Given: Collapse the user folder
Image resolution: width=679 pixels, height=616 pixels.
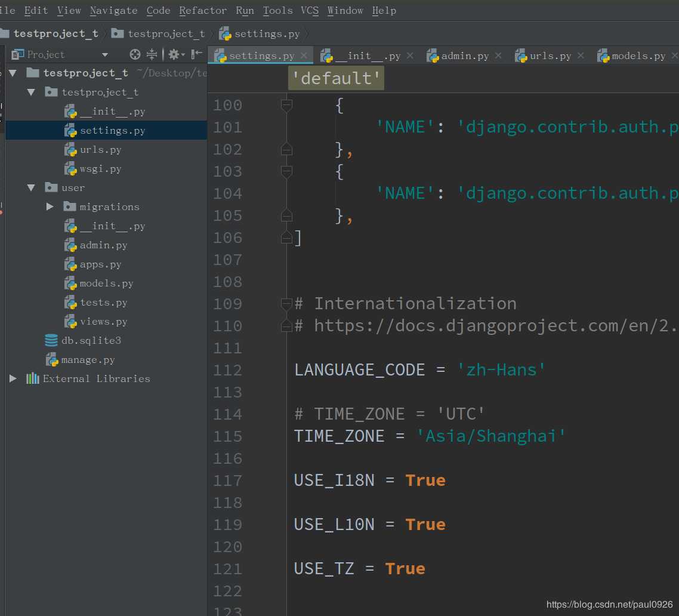Looking at the screenshot, I should [x=31, y=187].
